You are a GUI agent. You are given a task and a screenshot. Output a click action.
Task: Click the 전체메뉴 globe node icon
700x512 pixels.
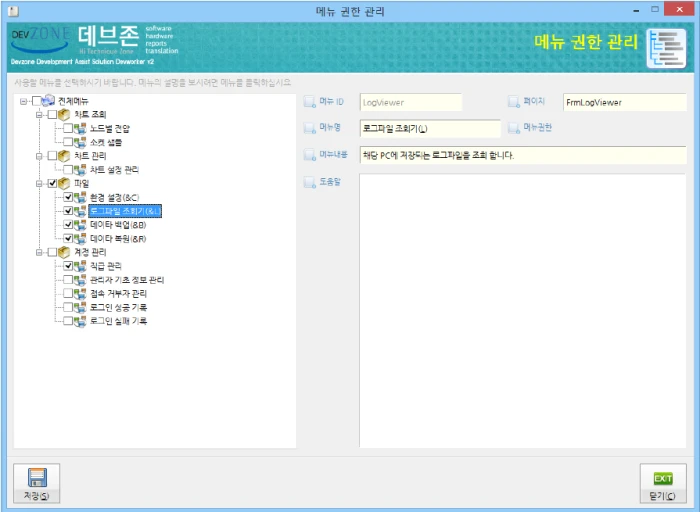tap(48, 101)
